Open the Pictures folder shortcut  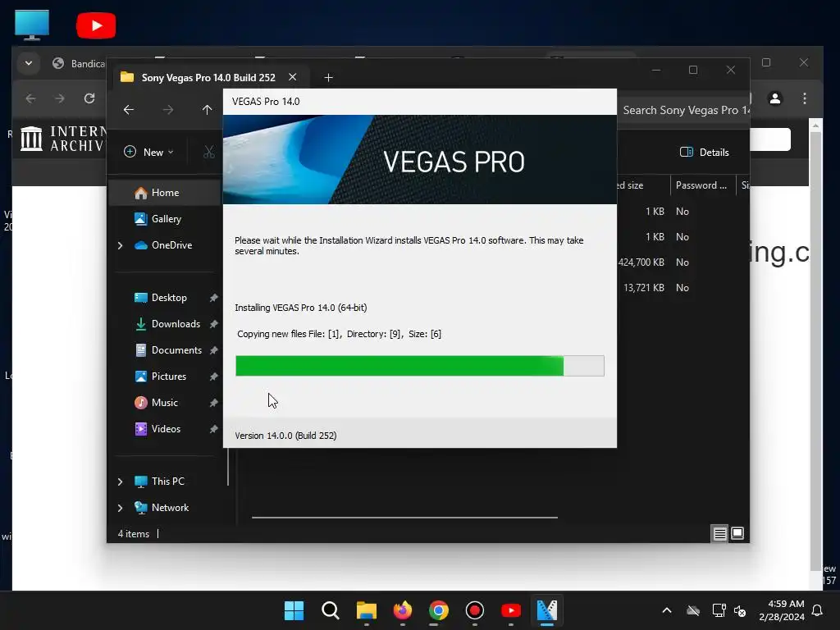(169, 377)
